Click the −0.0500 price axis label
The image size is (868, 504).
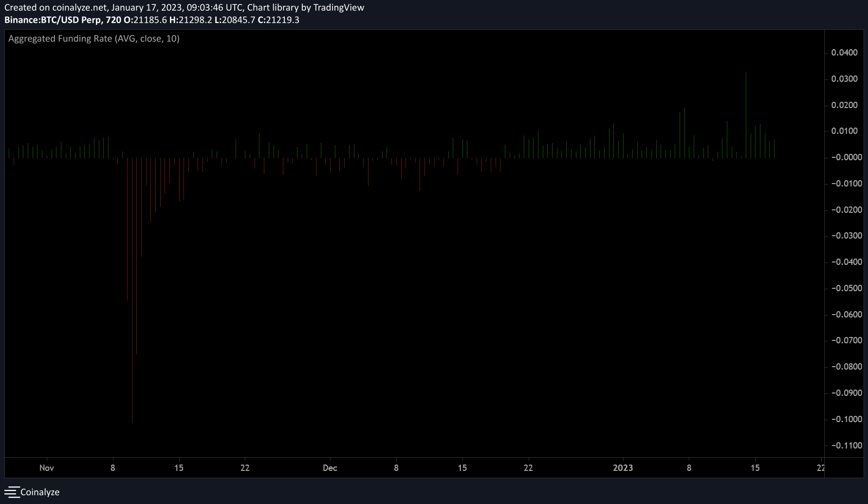pyautogui.click(x=846, y=288)
